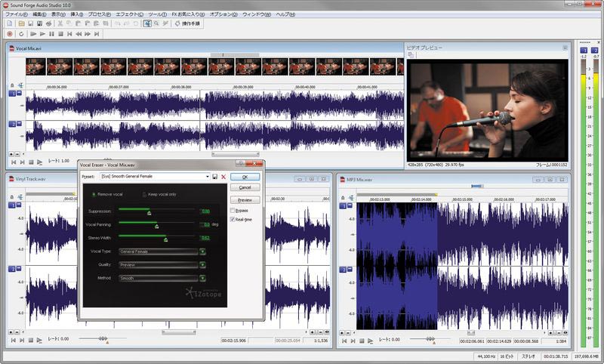Click the Stereo Width value field
This screenshot has width=604, height=364.
(x=205, y=238)
